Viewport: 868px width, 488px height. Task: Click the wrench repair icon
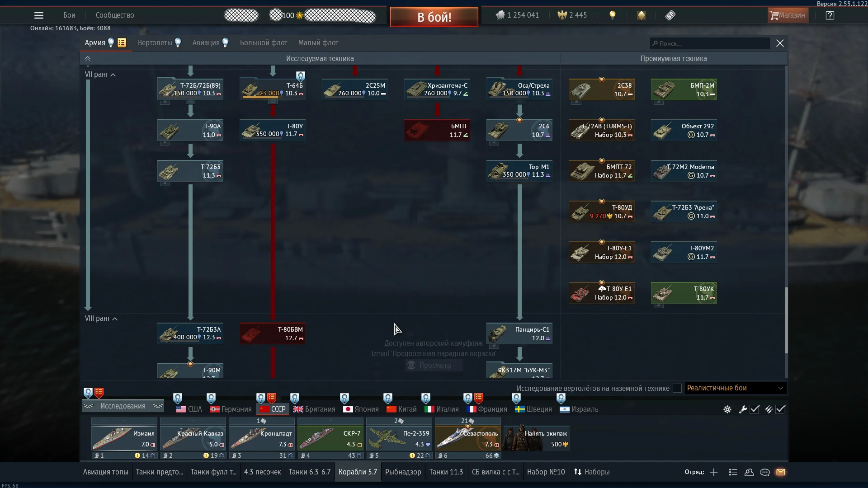743,409
